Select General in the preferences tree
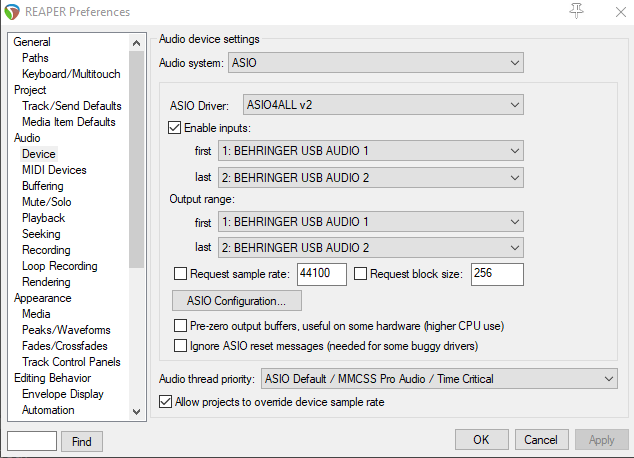 pos(32,42)
